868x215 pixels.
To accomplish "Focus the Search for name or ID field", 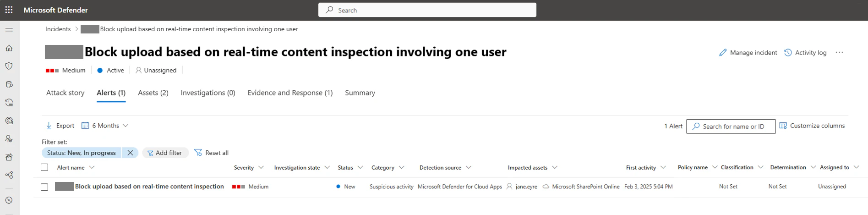I will [731, 127].
